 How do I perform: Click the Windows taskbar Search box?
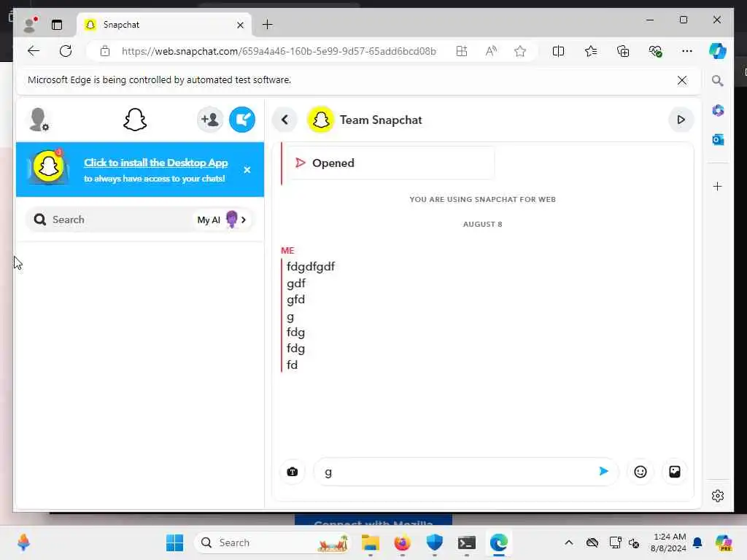pos(272,542)
